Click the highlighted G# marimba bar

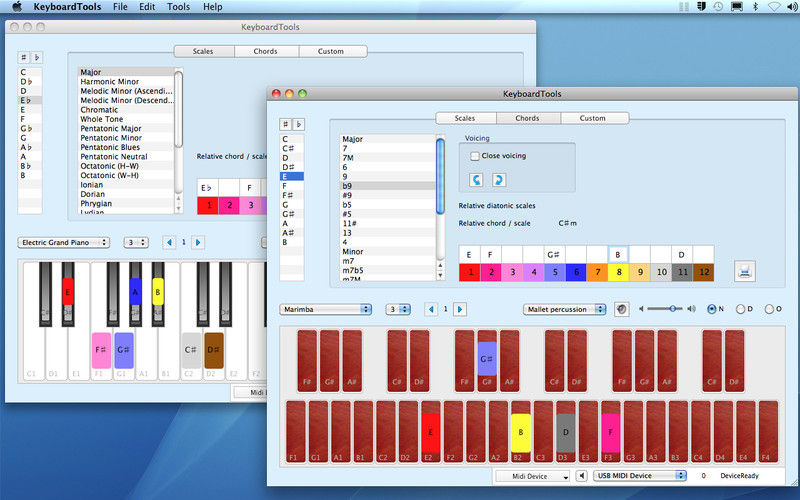point(487,359)
